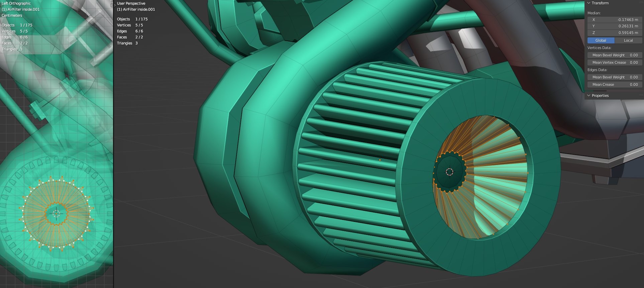Collapse the Transform panel
Viewport: 644px width, 288px height.
(x=589, y=3)
